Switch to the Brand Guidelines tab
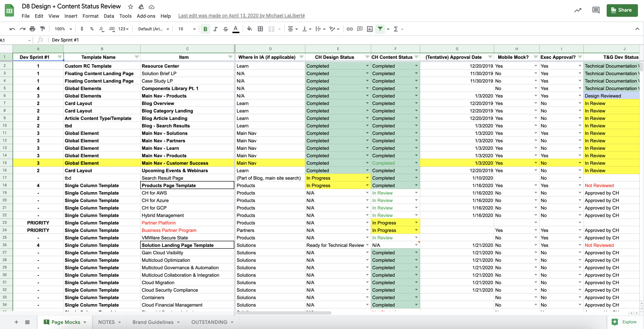This screenshot has height=329, width=644. tap(152, 322)
